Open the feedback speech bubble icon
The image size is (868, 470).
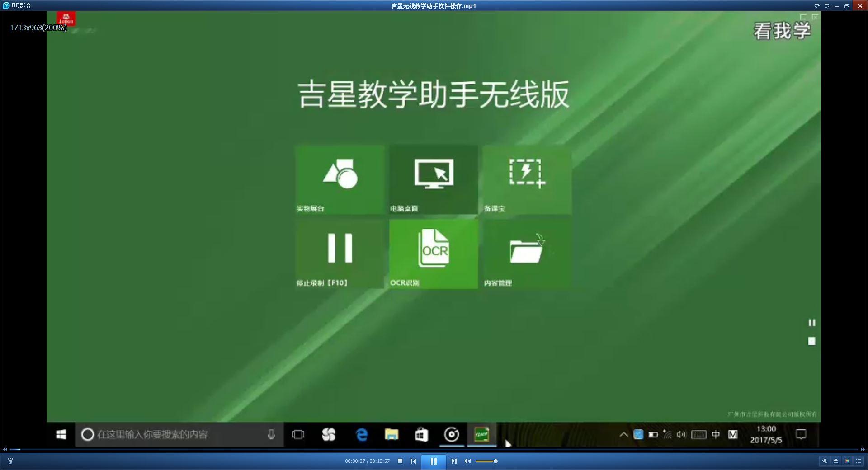point(817,6)
